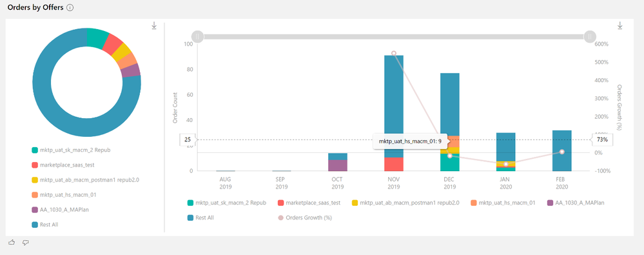Image resolution: width=644 pixels, height=255 pixels.
Task: Toggle mktp_uat_hs_macm_01 in bar chart legend
Action: tap(503, 203)
